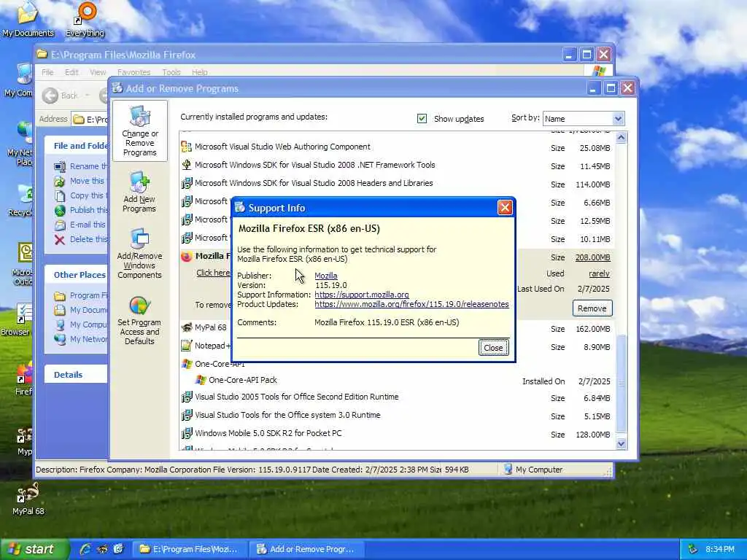Click Delete this file red X icon

click(x=60, y=239)
